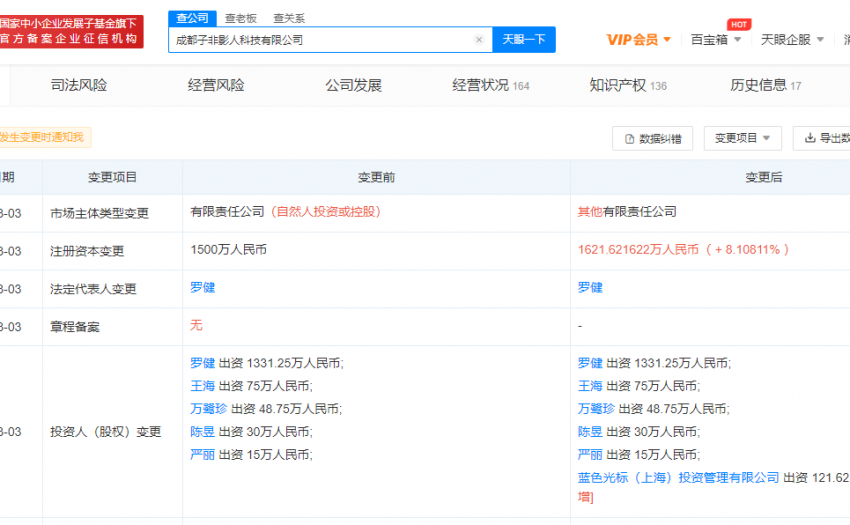Open the 司法风险 section tab
Image resolution: width=850 pixels, height=525 pixels.
tap(79, 85)
